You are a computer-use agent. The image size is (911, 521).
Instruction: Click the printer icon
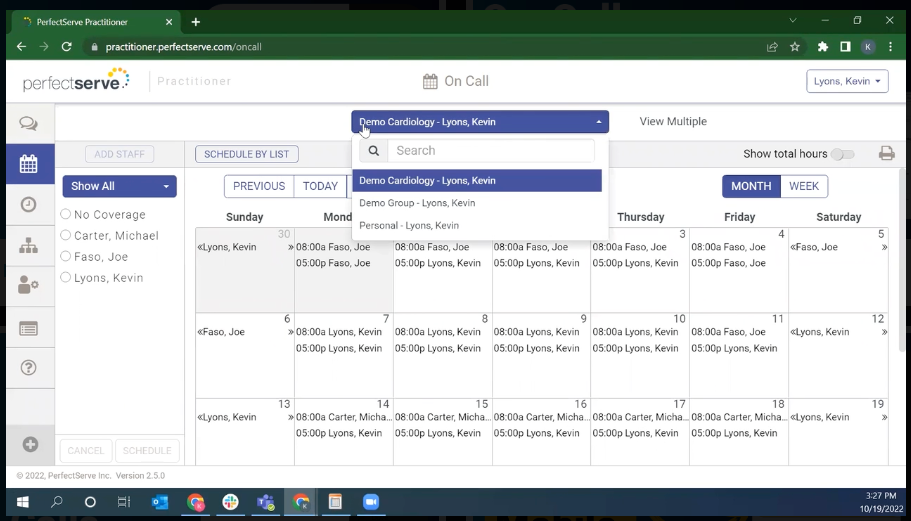pos(886,154)
